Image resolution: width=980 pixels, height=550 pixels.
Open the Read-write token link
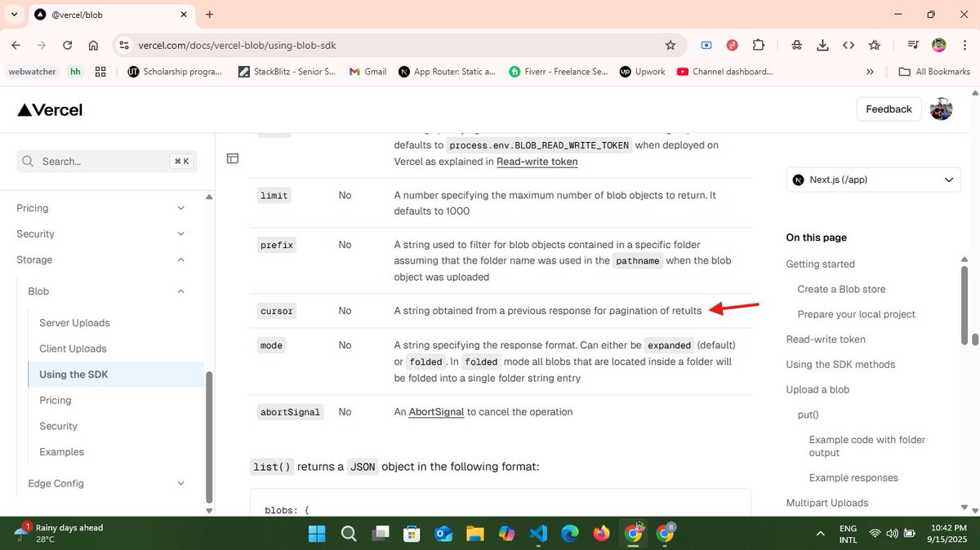[537, 162]
